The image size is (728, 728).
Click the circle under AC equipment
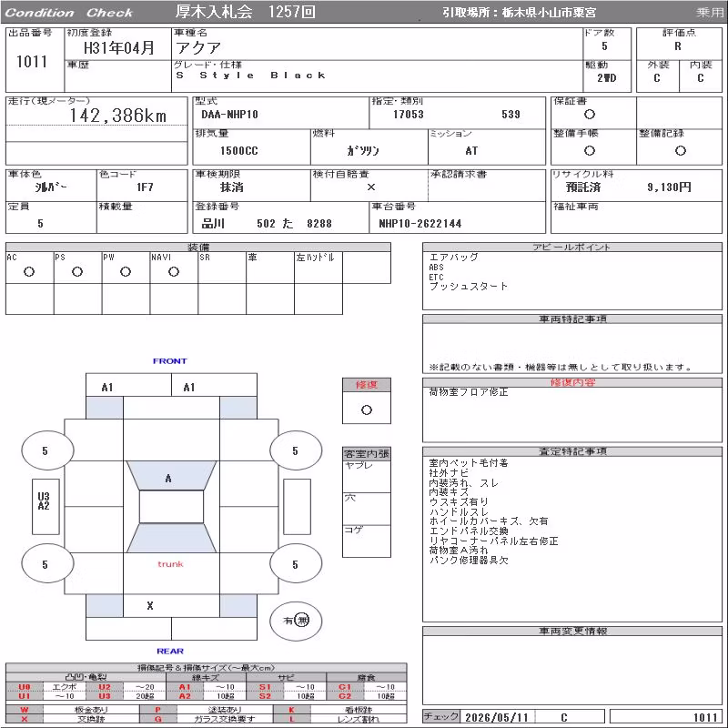point(29,271)
